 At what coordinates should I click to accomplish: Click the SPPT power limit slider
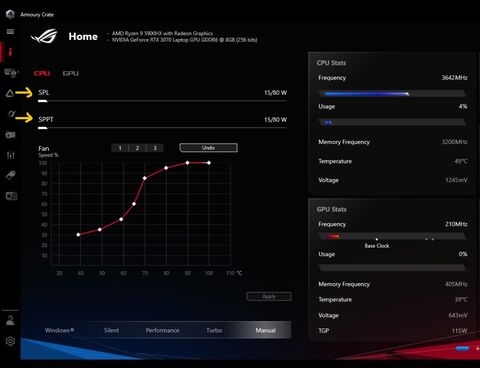click(x=162, y=128)
